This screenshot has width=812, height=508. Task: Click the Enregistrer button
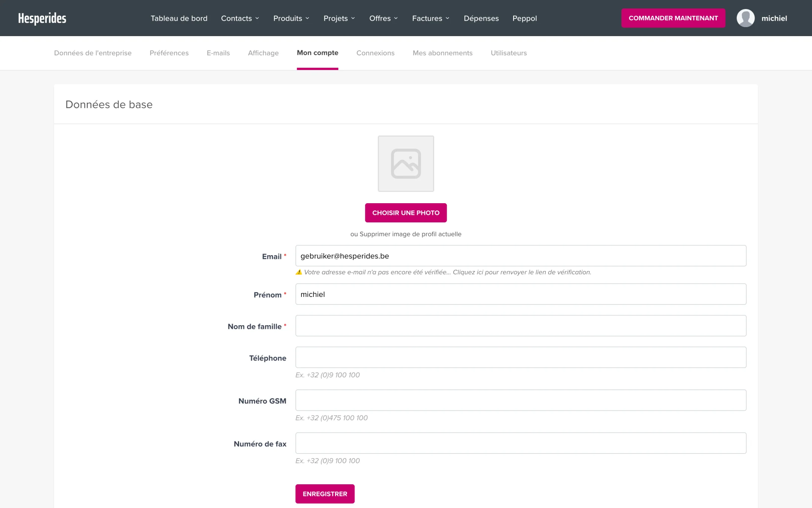click(325, 494)
